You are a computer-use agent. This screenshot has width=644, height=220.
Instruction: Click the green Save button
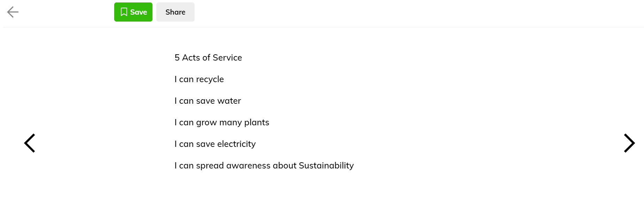pos(133,12)
